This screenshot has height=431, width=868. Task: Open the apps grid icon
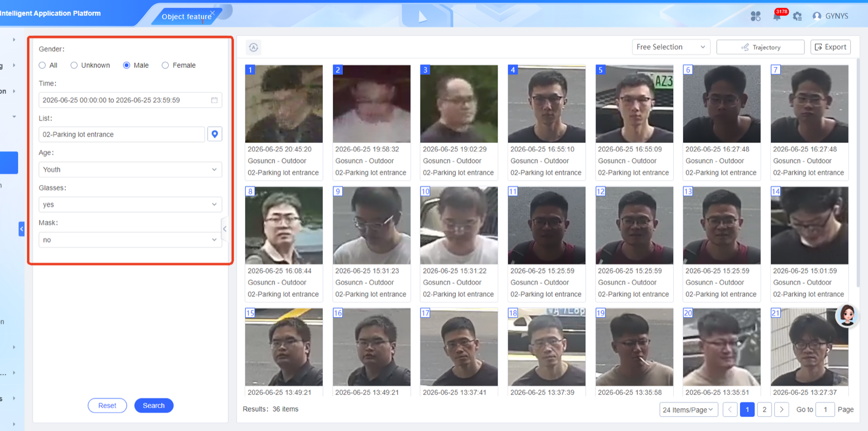tap(756, 16)
